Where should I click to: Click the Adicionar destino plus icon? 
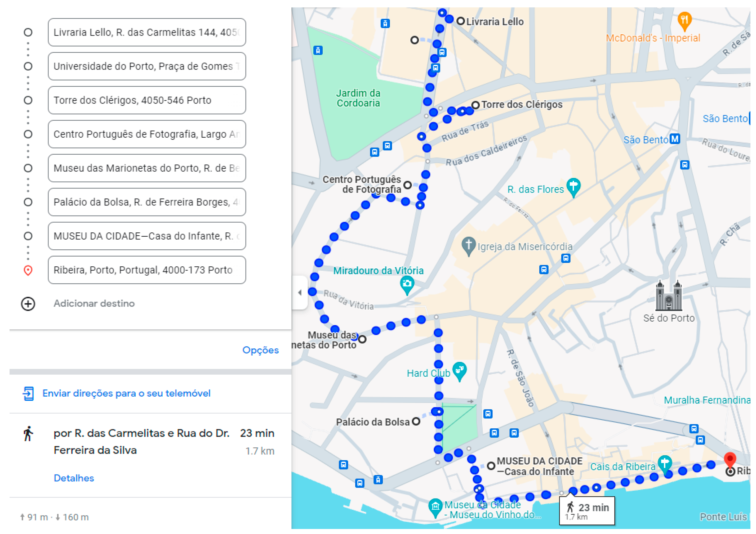point(28,304)
